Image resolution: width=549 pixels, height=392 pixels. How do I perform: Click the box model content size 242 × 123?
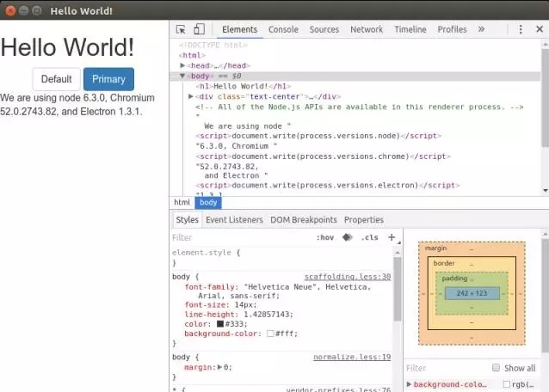[x=472, y=293]
